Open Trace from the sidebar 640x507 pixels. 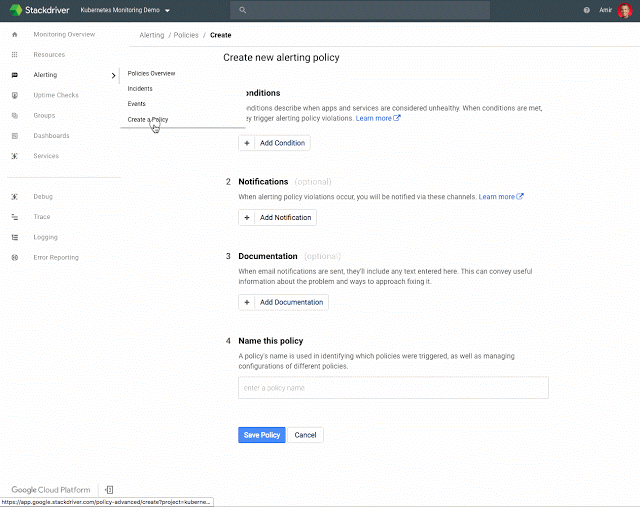(42, 217)
